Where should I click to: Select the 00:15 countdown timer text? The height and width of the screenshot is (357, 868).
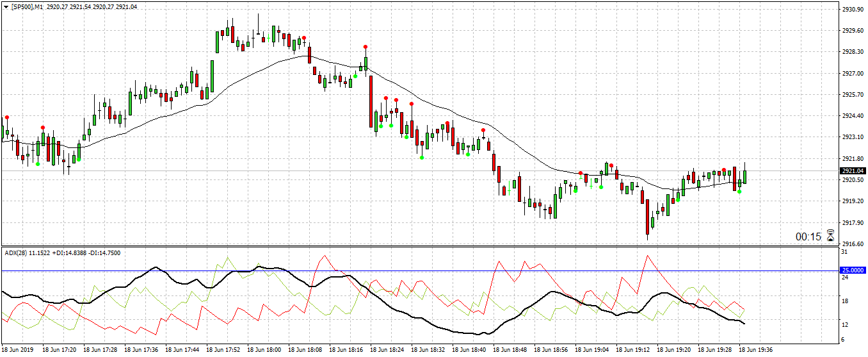pyautogui.click(x=808, y=237)
